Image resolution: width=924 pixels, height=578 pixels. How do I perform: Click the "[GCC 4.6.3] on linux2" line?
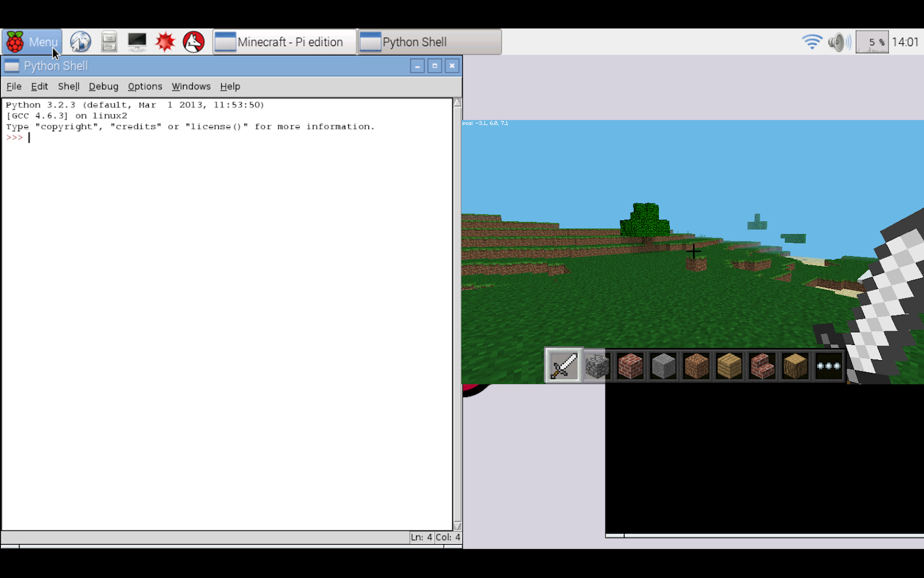[66, 116]
